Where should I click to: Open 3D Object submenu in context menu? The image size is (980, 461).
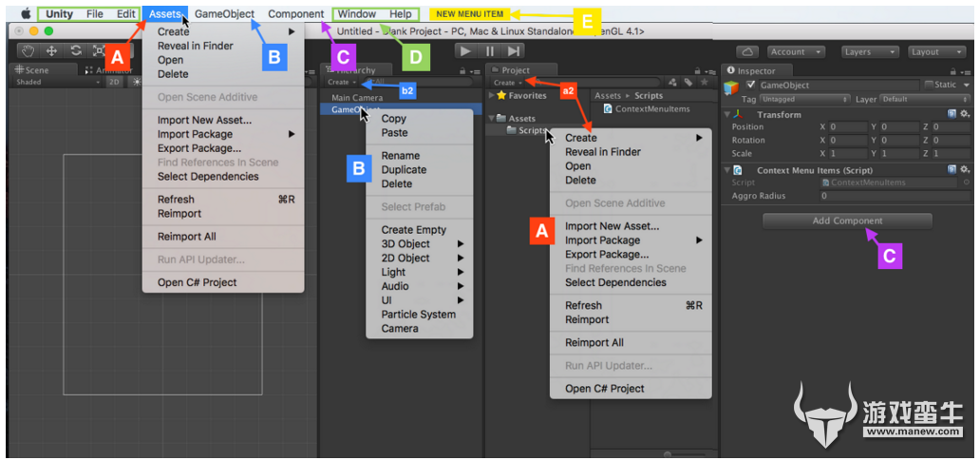pos(419,244)
